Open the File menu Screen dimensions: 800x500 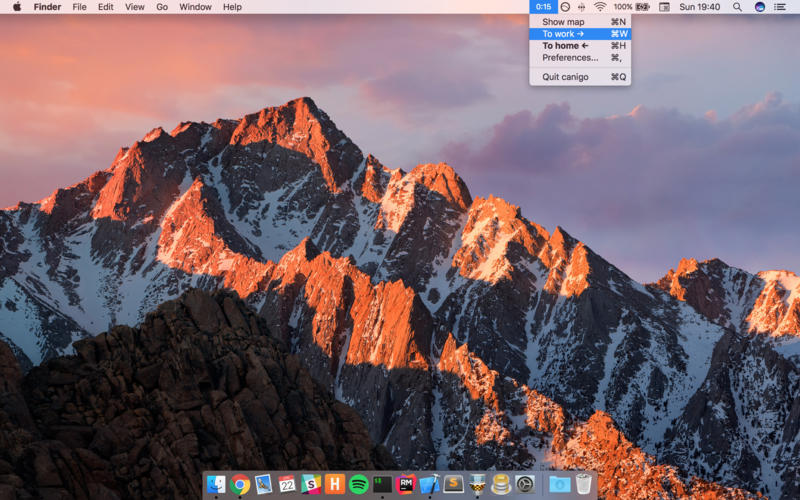(x=79, y=7)
